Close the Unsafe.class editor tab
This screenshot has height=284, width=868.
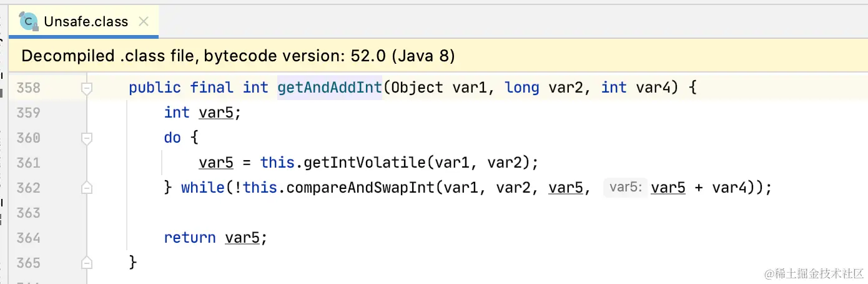[143, 21]
